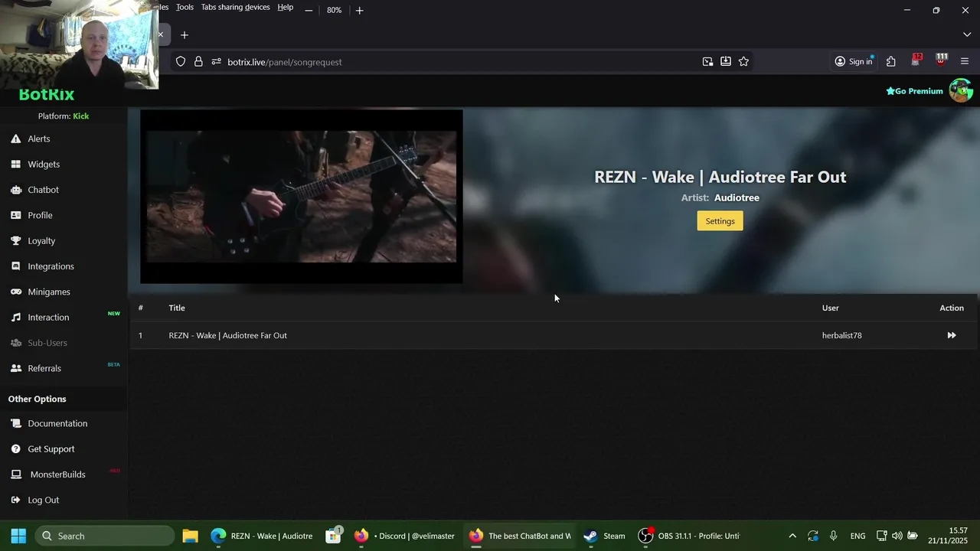Click the Log Out option
The width and height of the screenshot is (980, 551).
coord(43,500)
